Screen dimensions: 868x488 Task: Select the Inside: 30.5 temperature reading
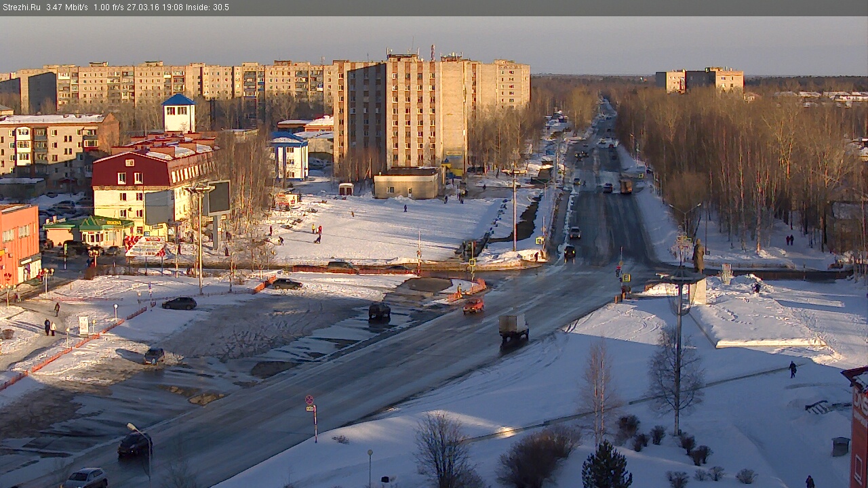tap(208, 7)
